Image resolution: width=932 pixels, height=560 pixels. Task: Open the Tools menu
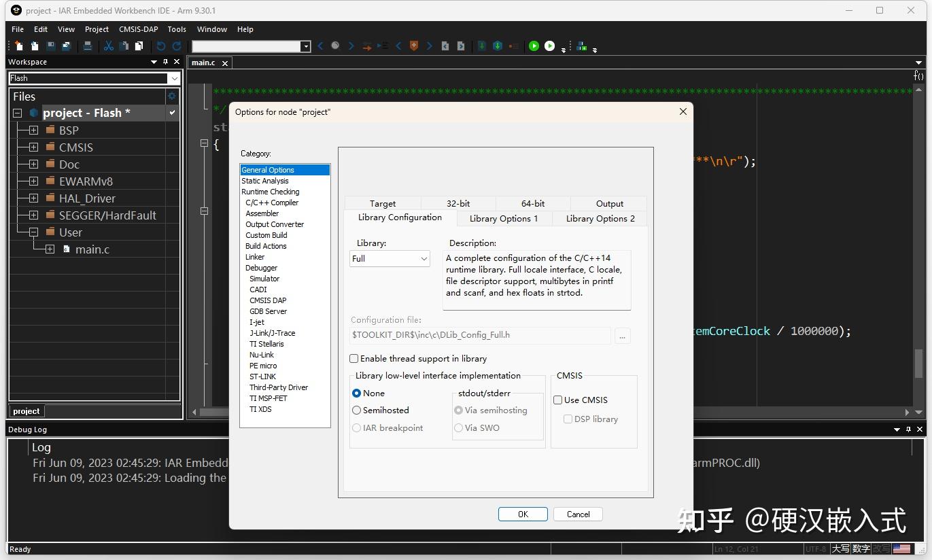(177, 29)
